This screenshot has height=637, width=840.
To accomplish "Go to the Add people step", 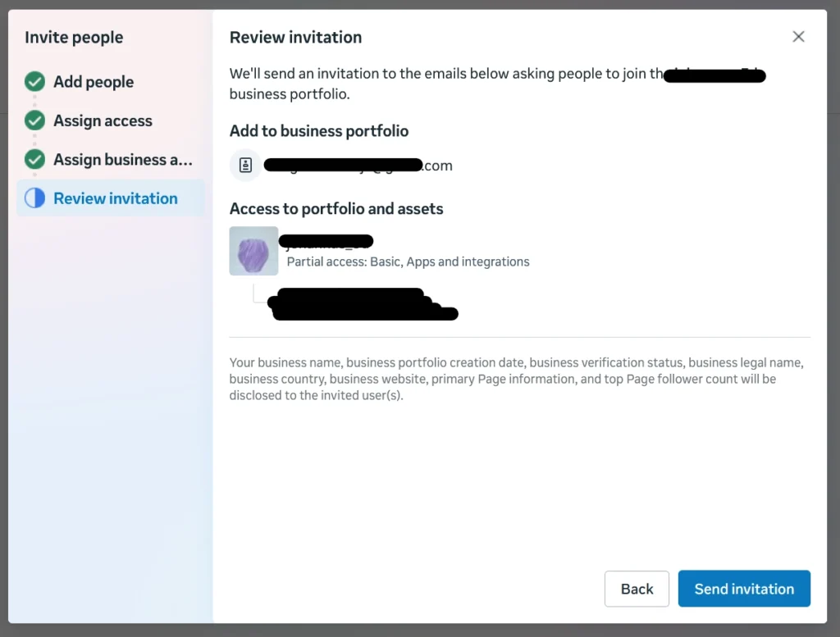I will coord(94,82).
